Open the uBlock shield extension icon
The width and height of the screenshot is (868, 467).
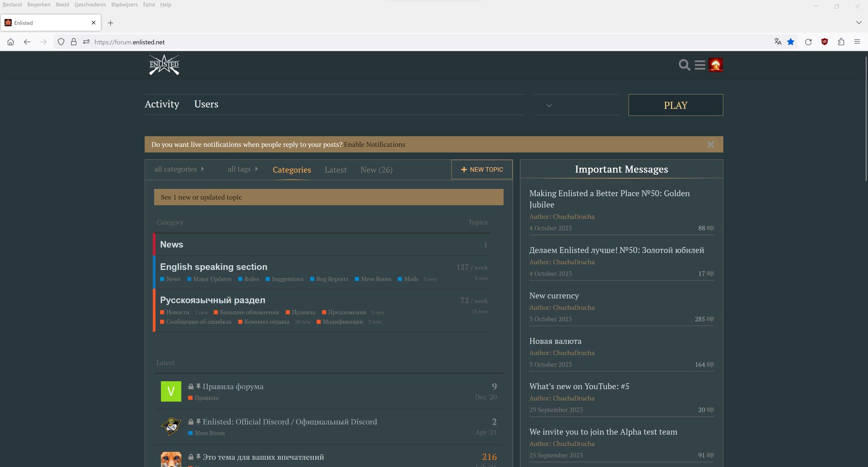point(825,42)
